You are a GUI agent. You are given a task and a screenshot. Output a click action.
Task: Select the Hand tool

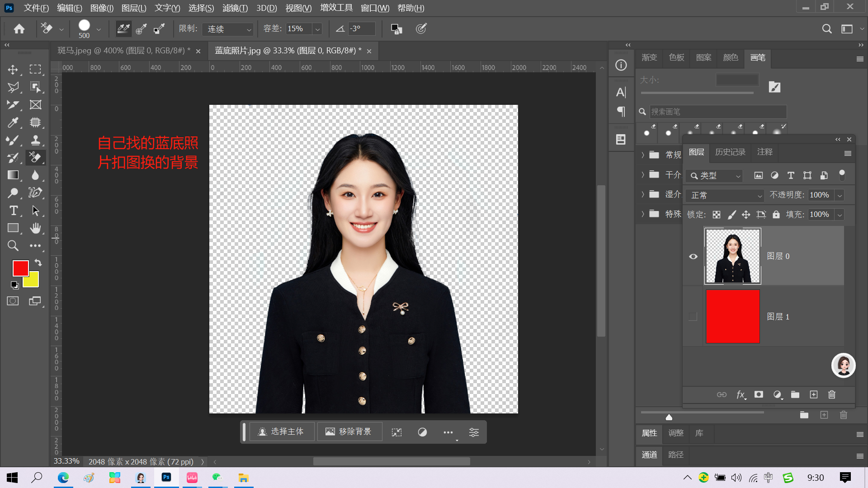[x=35, y=228]
